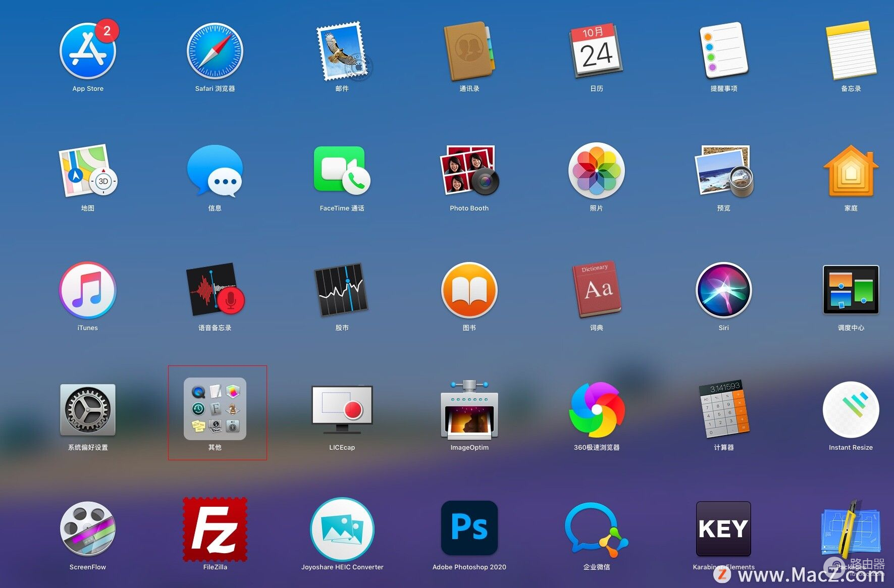Open ImageOptim

coord(469,410)
